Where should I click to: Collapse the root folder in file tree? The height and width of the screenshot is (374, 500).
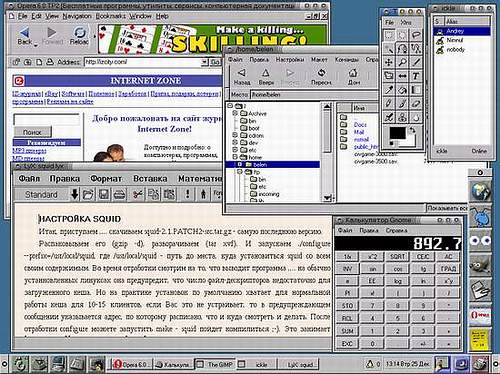coord(230,106)
